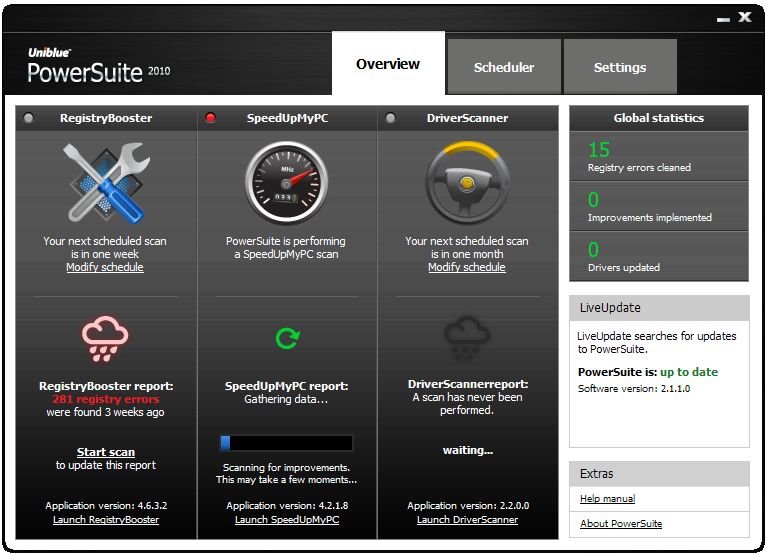Click the red rain cloud RegistryBooster report icon
The height and width of the screenshot is (554, 767).
coord(105,338)
